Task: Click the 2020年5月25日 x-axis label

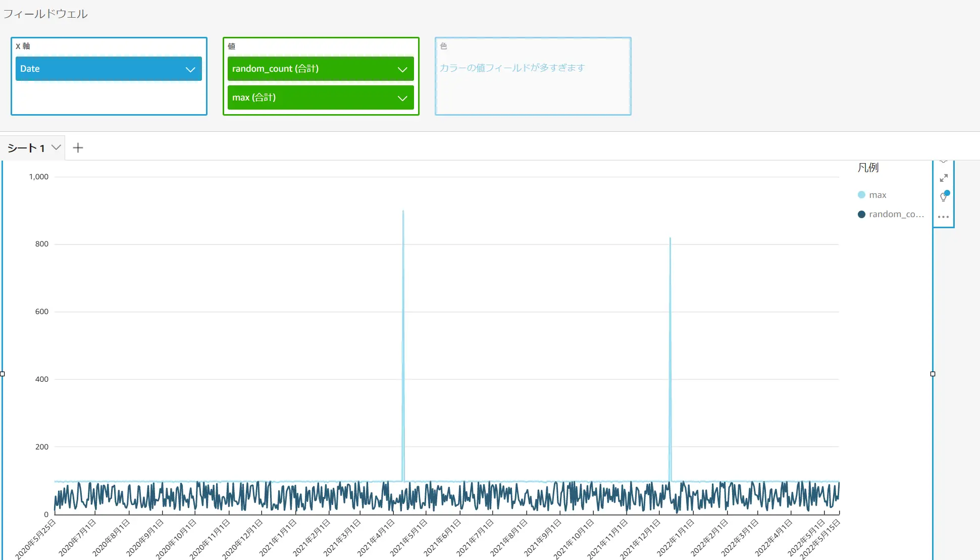Action: pyautogui.click(x=35, y=539)
